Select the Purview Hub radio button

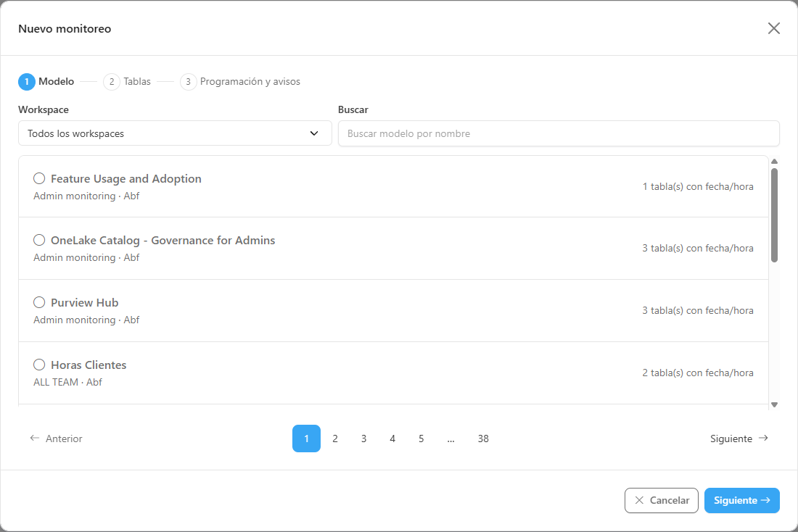pos(39,302)
